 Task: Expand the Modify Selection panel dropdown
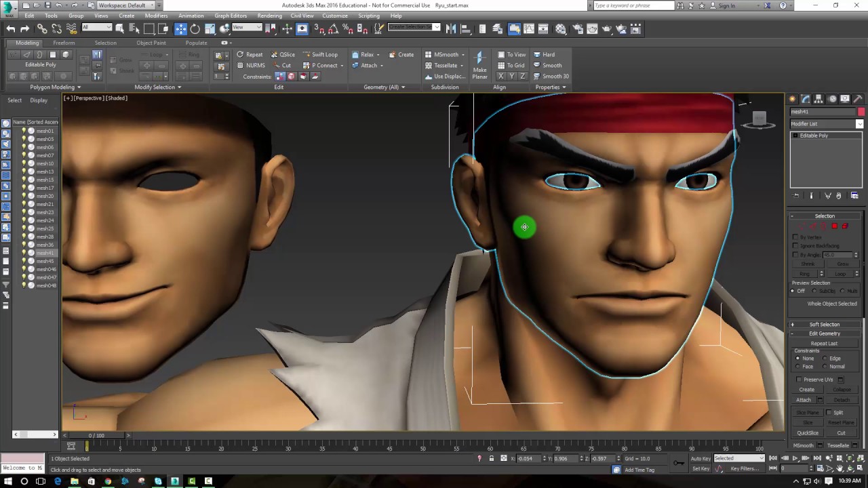coord(158,87)
